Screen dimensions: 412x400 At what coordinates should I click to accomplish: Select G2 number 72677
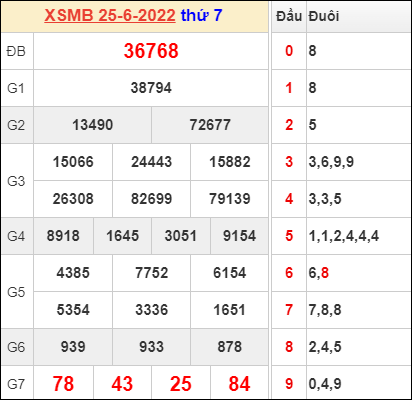[210, 125]
